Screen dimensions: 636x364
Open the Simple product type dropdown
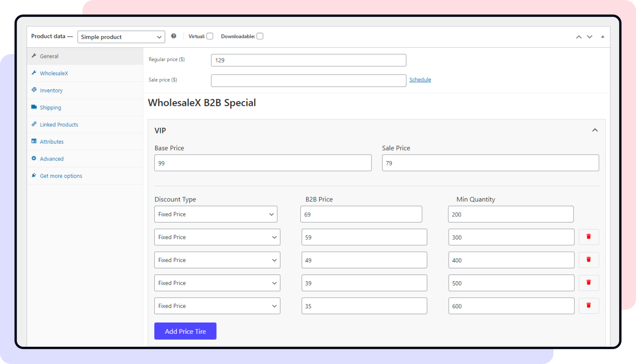121,37
